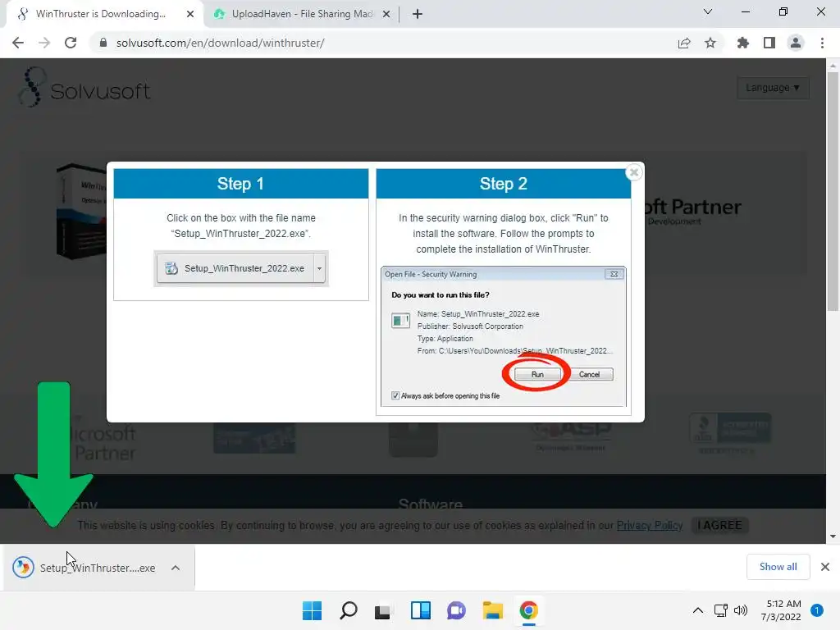Open a new browser tab
The height and width of the screenshot is (630, 840).
(x=418, y=14)
